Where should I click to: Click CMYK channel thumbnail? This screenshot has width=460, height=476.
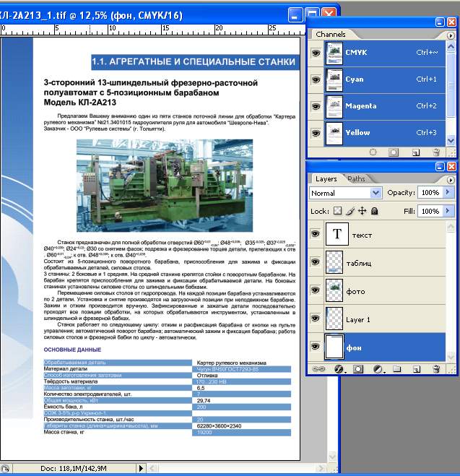click(334, 53)
